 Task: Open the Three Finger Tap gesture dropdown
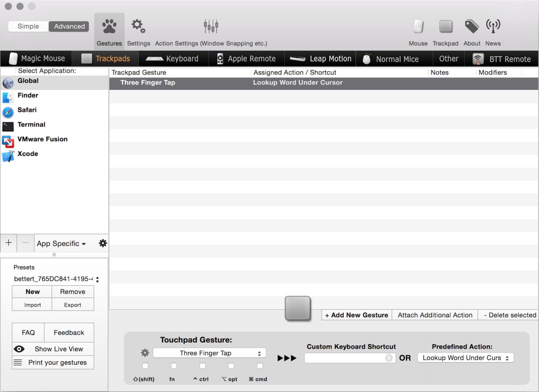point(209,353)
